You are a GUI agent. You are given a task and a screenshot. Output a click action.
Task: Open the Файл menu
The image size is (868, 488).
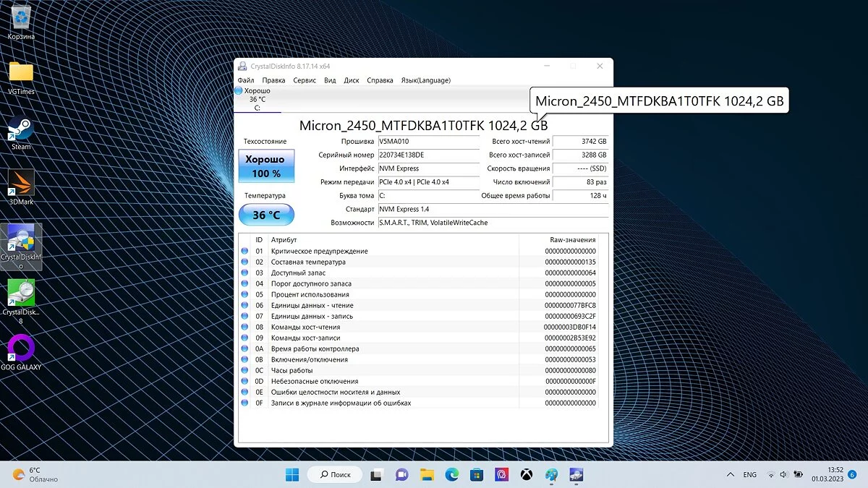click(x=245, y=80)
